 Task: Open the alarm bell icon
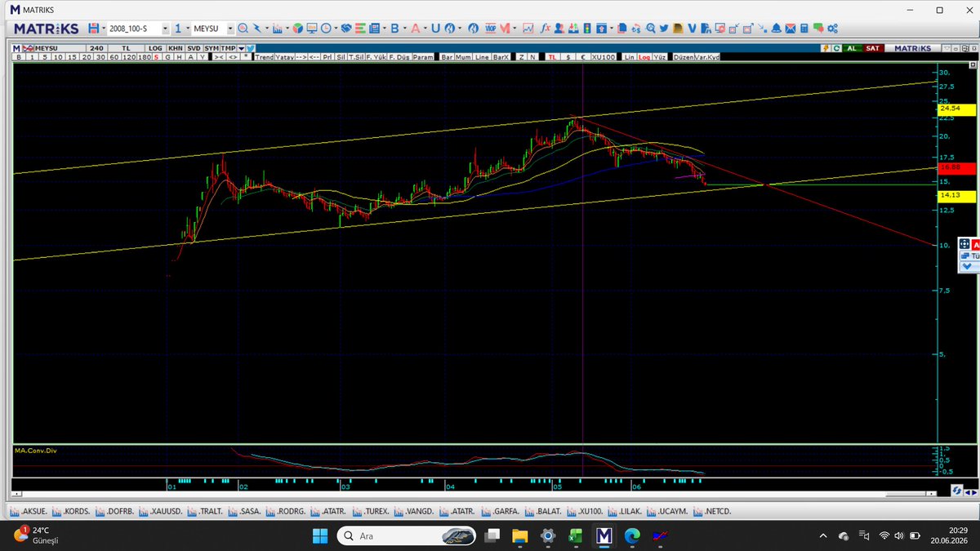[776, 29]
